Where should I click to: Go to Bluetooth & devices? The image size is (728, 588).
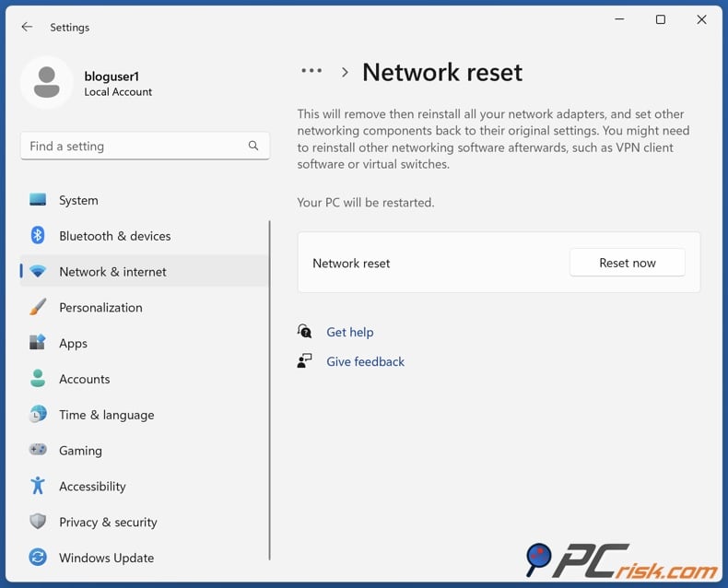pyautogui.click(x=144, y=236)
